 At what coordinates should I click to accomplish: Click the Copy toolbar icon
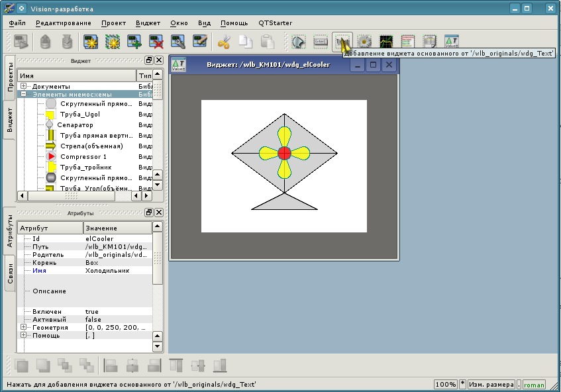coord(245,42)
